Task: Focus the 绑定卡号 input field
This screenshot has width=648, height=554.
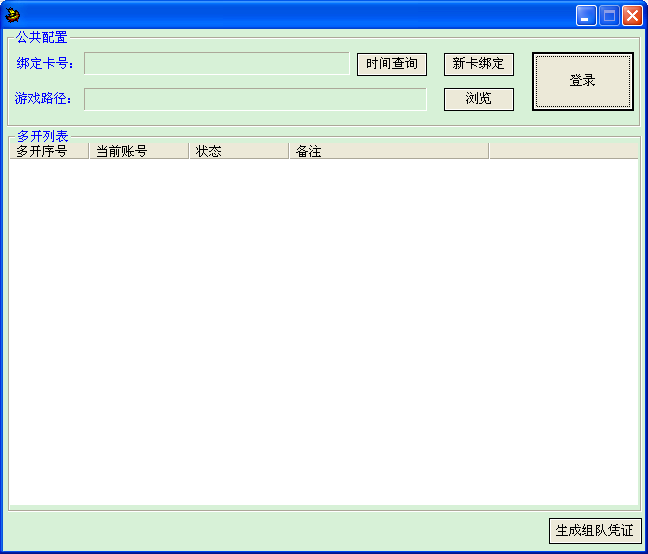Action: pyautogui.click(x=217, y=64)
